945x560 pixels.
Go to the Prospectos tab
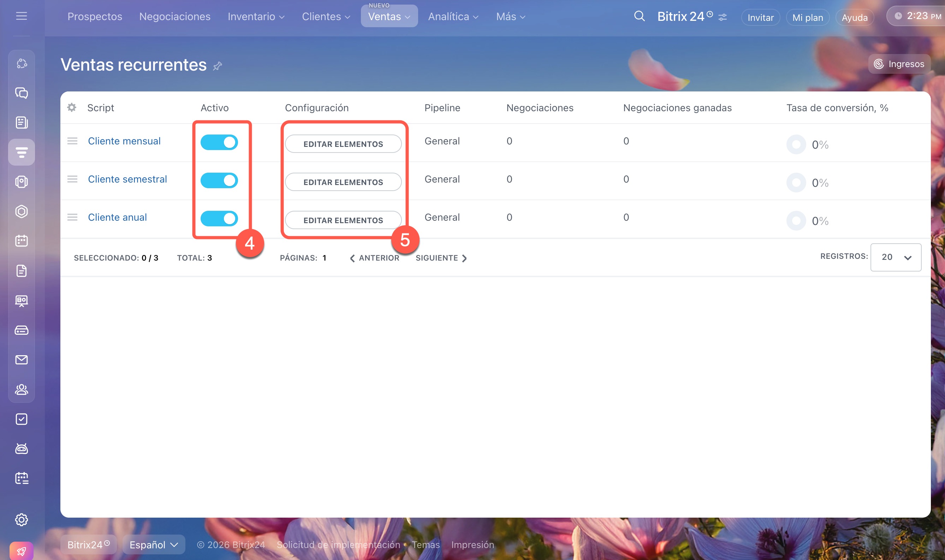95,17
